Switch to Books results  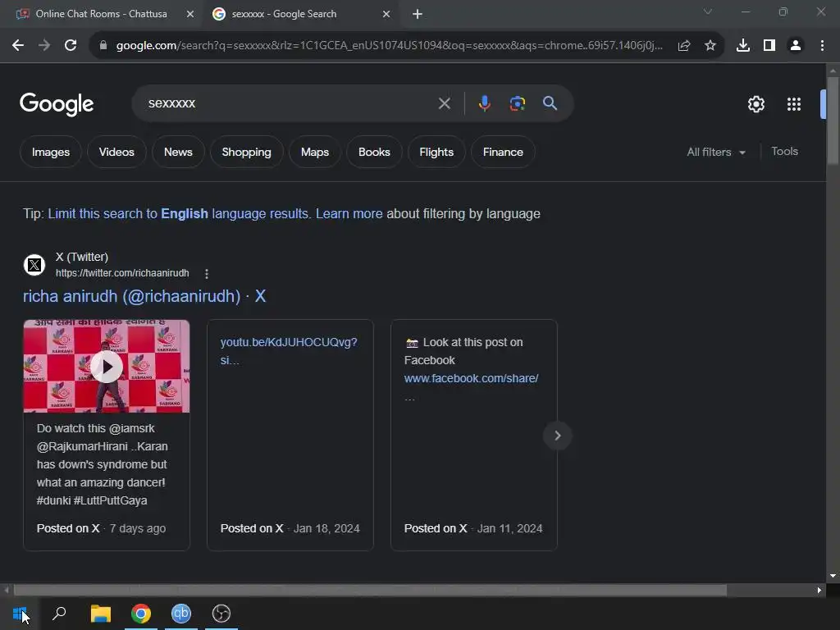pos(374,152)
